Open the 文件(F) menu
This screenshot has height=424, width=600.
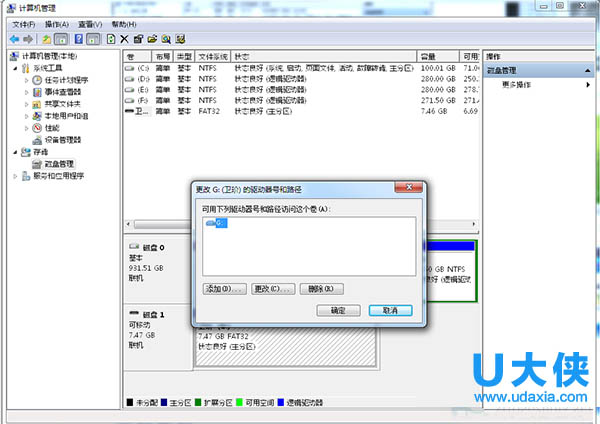tap(24, 24)
